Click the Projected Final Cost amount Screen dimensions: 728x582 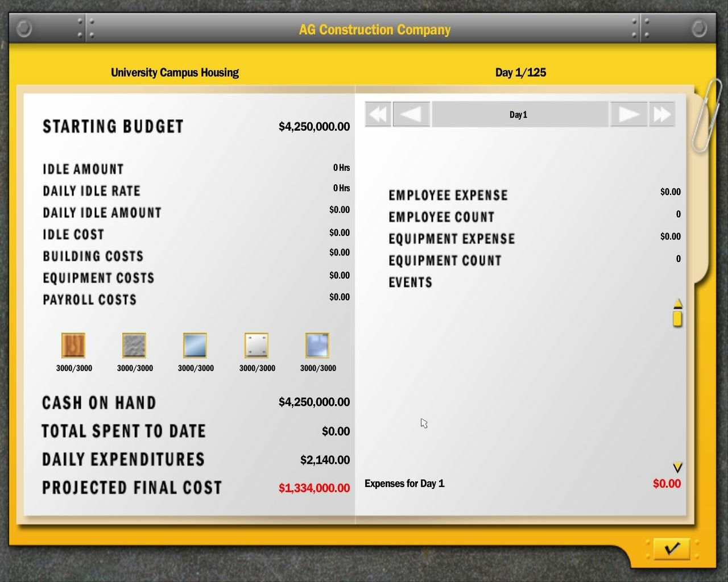point(314,488)
